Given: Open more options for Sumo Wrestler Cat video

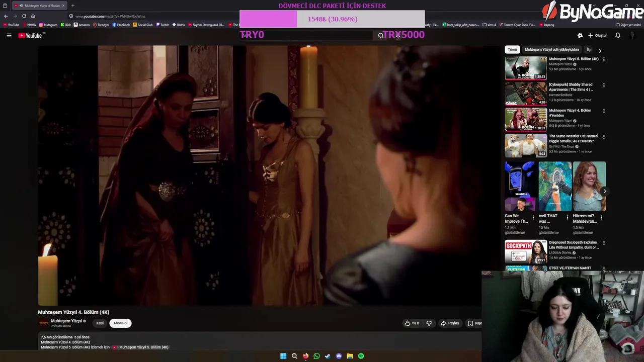Looking at the screenshot, I should click(x=604, y=136).
